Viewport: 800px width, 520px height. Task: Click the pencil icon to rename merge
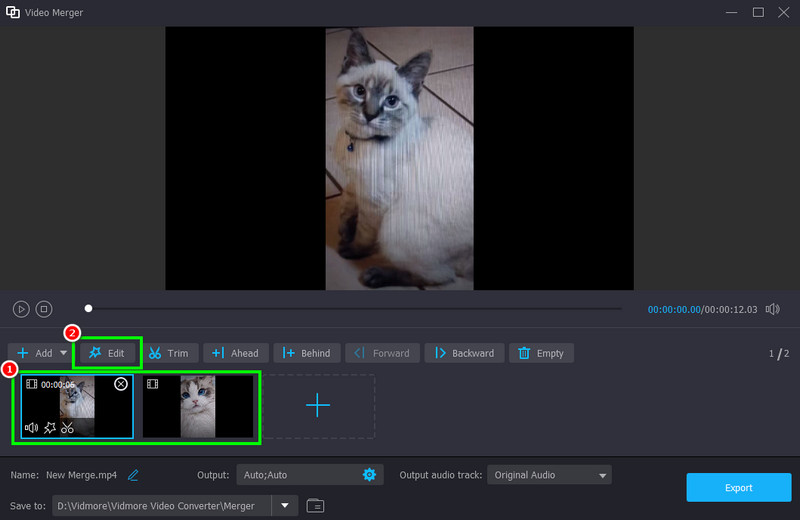click(133, 475)
